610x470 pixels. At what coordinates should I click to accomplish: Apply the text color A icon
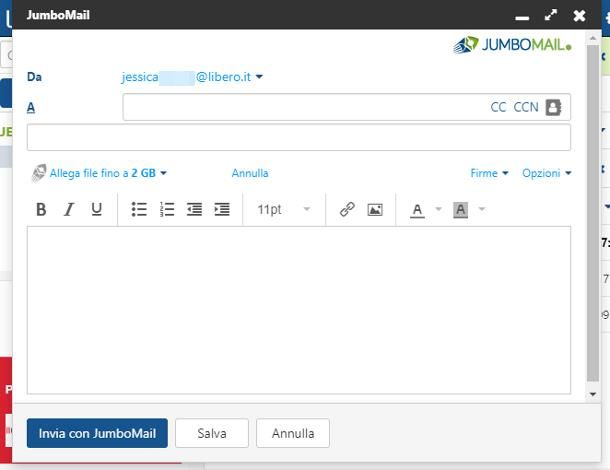(417, 210)
